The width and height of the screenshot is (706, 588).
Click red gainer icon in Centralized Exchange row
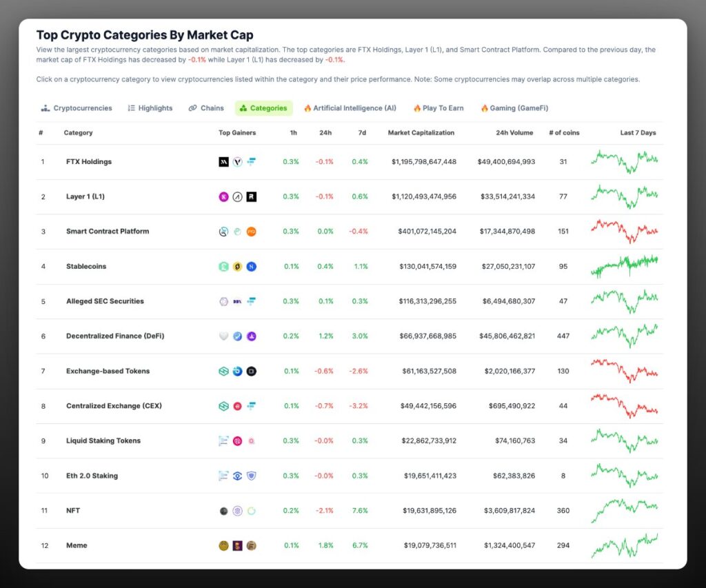(x=238, y=406)
